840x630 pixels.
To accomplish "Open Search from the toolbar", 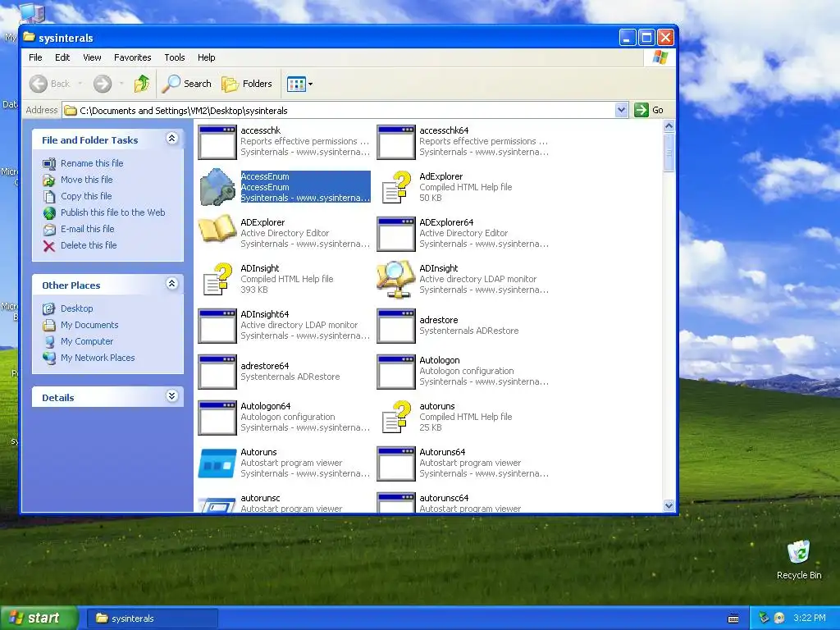I will pos(187,84).
